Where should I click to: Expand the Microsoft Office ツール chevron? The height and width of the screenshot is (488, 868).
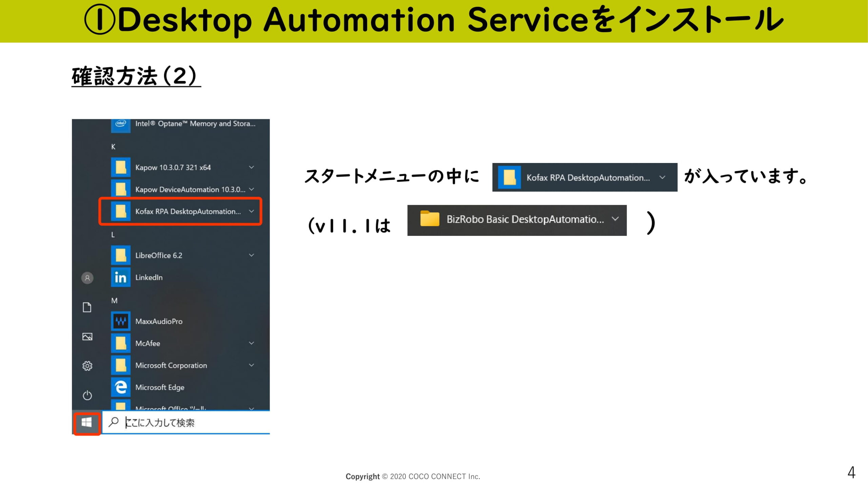click(252, 408)
